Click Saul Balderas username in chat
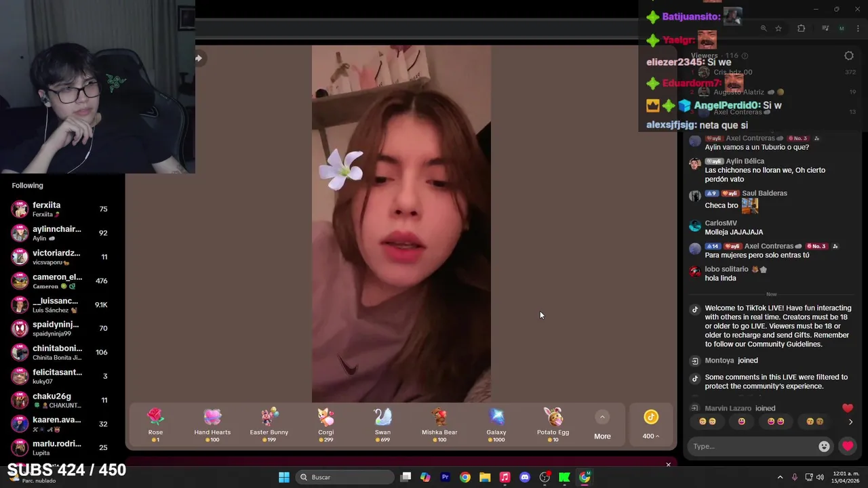Viewport: 868px width, 488px height. (x=764, y=193)
